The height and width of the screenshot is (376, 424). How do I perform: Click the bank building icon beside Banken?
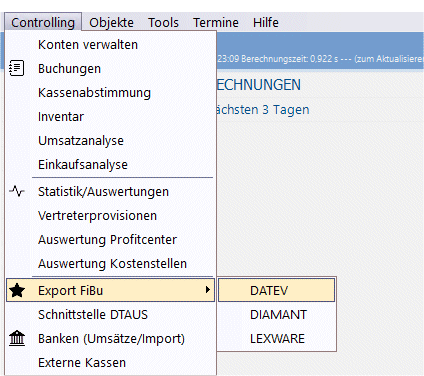17,338
